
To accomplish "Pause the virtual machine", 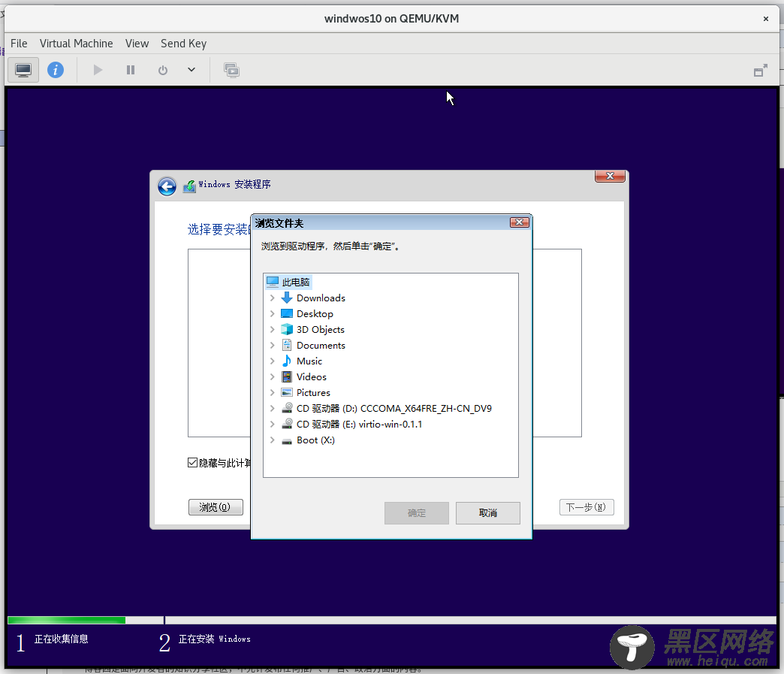I will pos(131,70).
